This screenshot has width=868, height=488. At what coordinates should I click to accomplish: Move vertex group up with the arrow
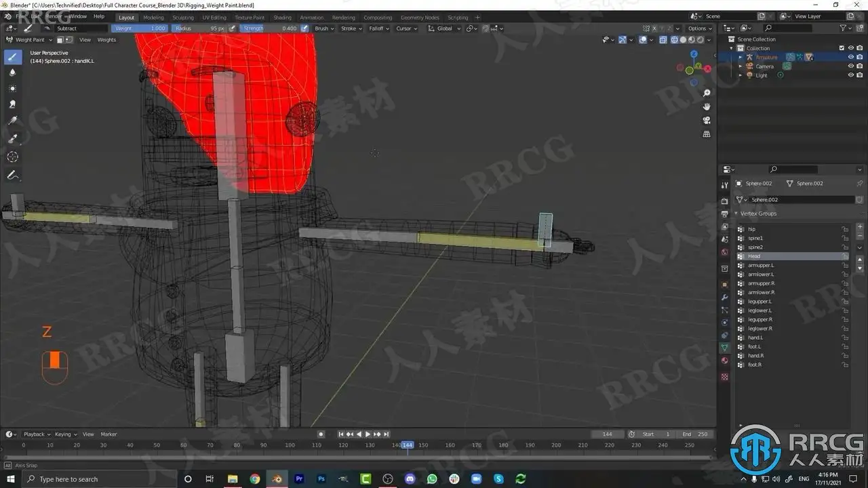(860, 260)
